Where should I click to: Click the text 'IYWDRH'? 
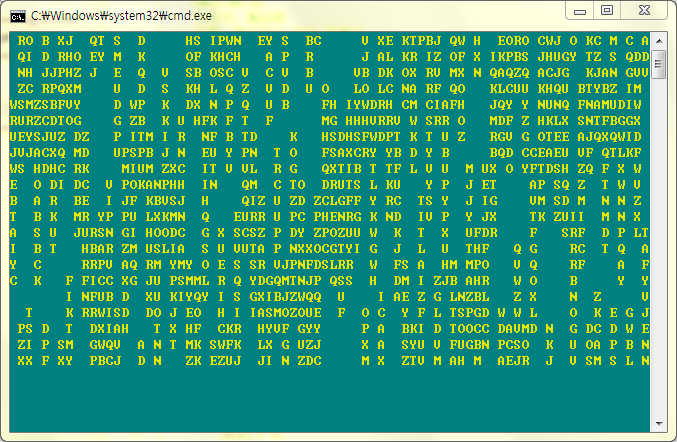coord(369,105)
